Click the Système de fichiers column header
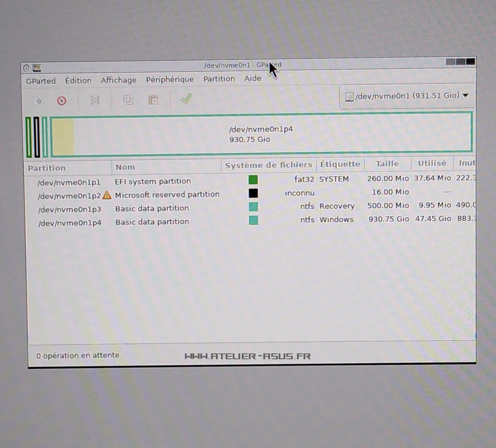This screenshot has width=496, height=448. pyautogui.click(x=268, y=165)
